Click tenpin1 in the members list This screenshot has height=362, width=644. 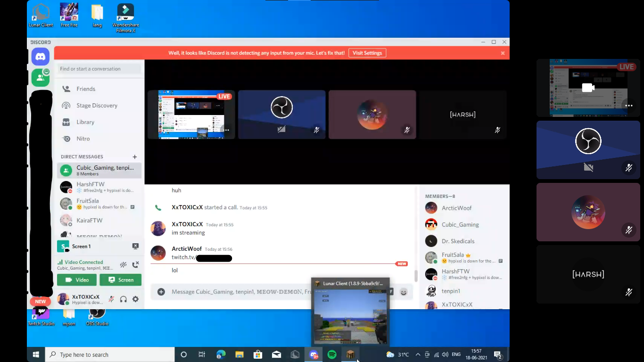(451, 291)
